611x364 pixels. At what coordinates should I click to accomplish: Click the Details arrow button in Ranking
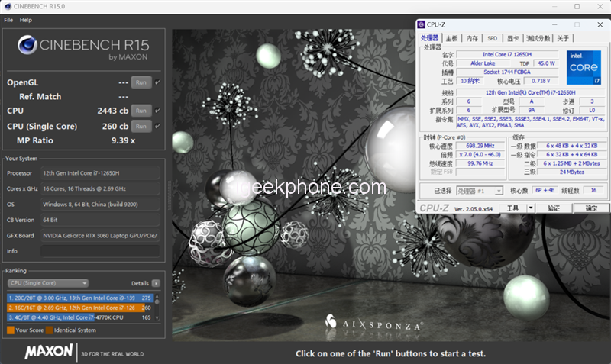pyautogui.click(x=156, y=283)
